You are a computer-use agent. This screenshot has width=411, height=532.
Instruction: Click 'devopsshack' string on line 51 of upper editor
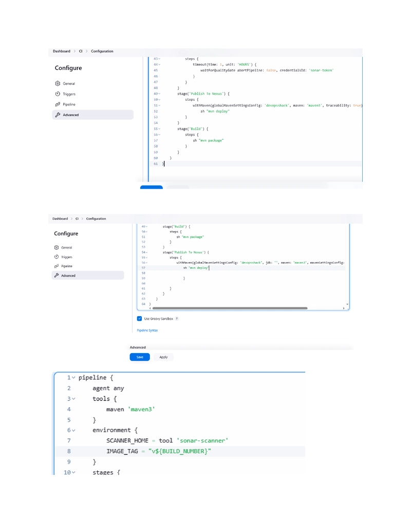click(277, 105)
